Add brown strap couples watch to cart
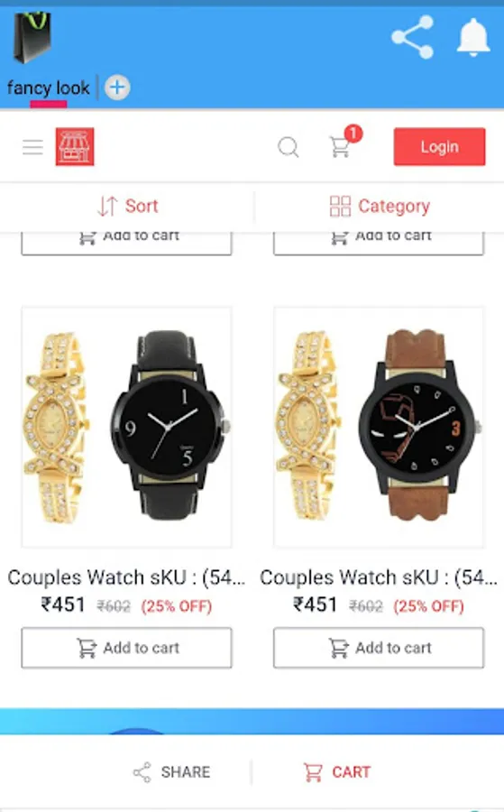The height and width of the screenshot is (812, 504). pos(379,648)
